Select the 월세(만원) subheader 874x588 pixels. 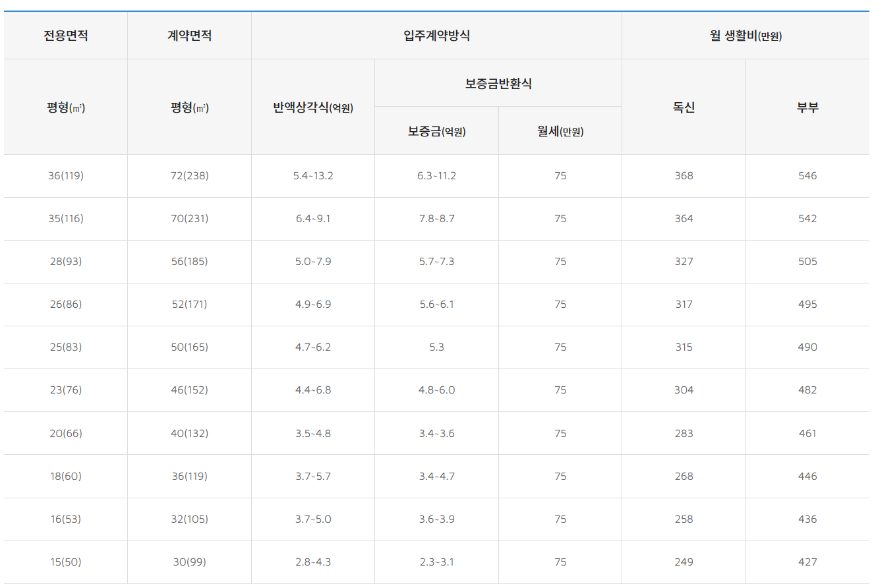560,131
